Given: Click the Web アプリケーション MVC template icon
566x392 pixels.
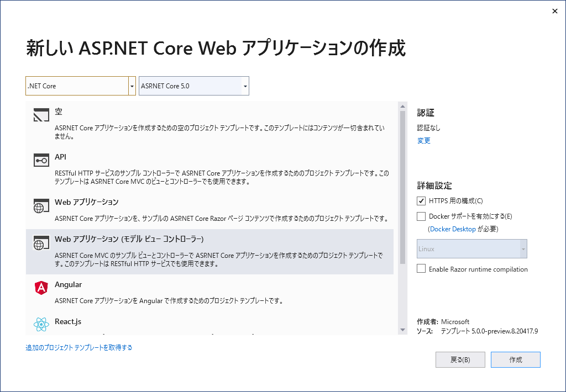Looking at the screenshot, I should point(40,243).
